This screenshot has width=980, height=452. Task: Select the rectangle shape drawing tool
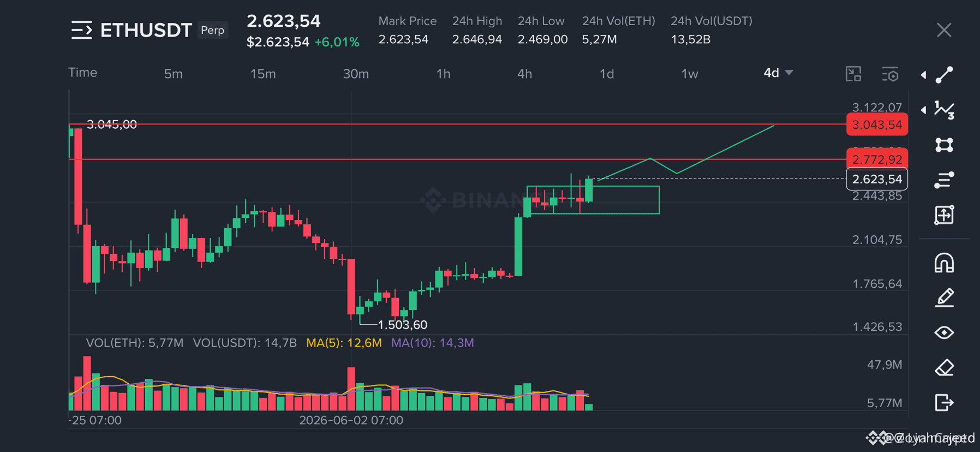tap(944, 145)
